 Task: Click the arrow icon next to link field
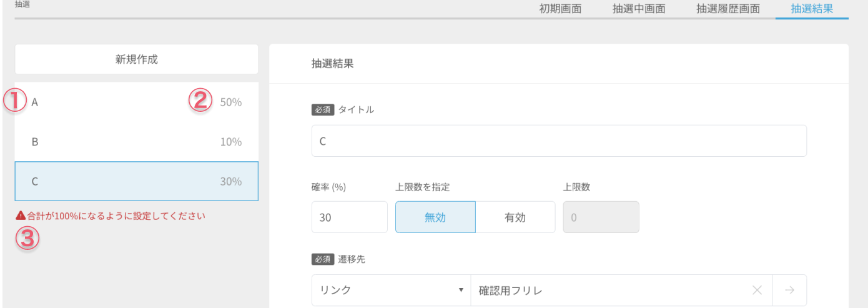(789, 290)
